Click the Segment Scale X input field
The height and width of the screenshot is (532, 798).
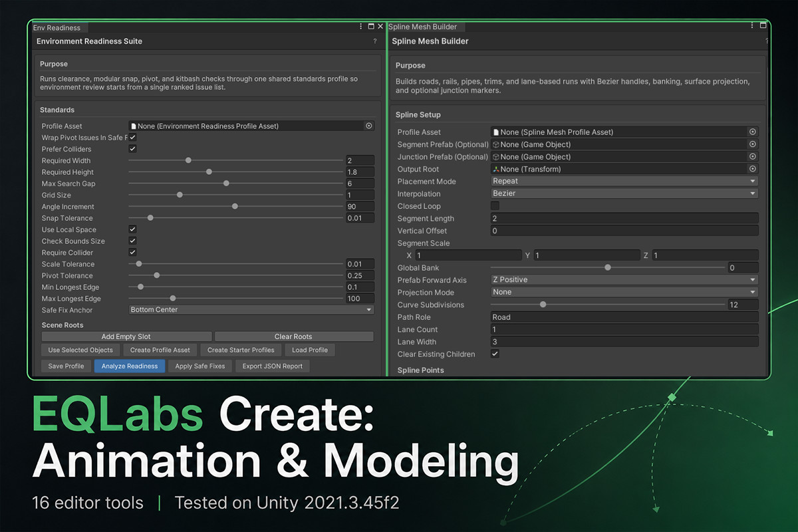coord(468,255)
